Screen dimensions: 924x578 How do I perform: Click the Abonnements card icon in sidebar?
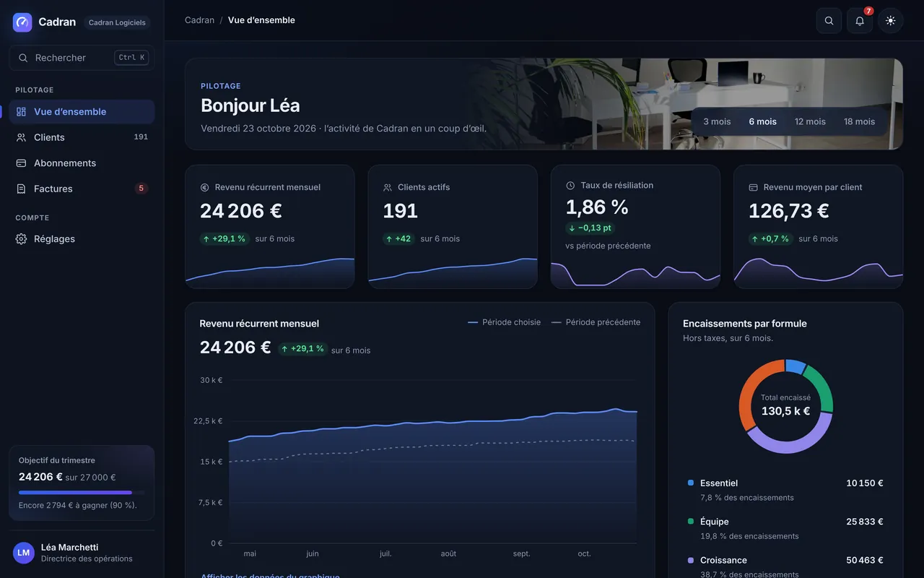(x=21, y=163)
